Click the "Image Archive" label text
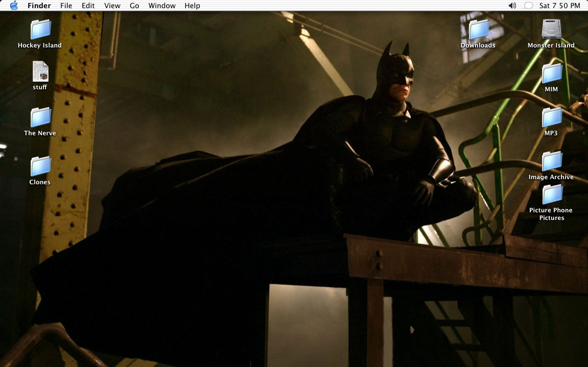Screen dimensions: 588x367 (x=551, y=177)
